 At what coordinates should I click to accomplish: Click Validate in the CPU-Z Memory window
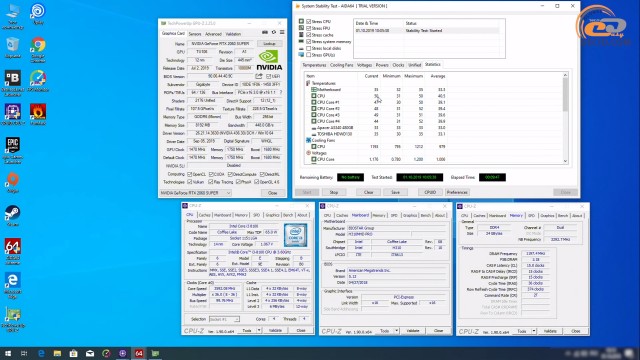tap(550, 331)
